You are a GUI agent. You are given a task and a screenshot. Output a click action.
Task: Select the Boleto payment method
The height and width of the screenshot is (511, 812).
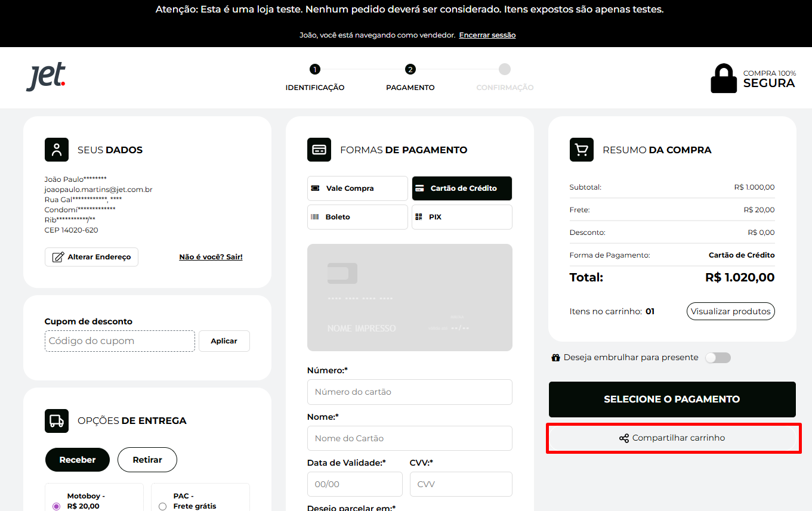(357, 217)
